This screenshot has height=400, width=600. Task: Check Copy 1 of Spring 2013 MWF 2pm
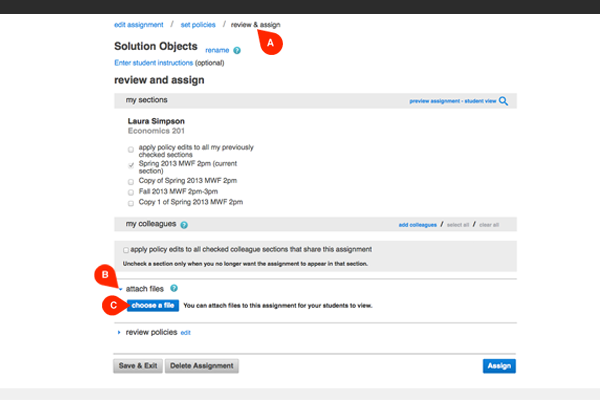(x=131, y=203)
